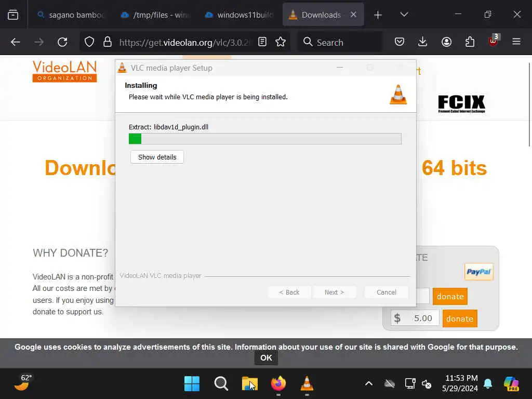This screenshot has height=399, width=532.
Task: Click OK on the cookie notice
Action: coord(266,358)
